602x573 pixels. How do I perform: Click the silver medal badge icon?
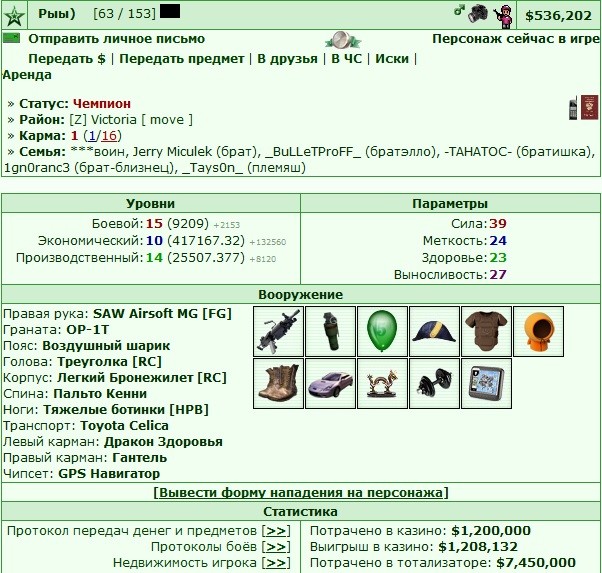tap(342, 40)
